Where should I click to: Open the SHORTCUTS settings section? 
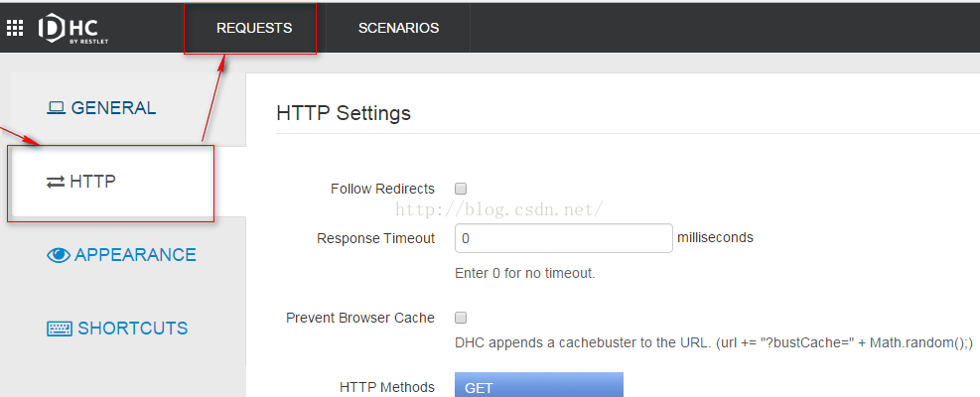132,329
